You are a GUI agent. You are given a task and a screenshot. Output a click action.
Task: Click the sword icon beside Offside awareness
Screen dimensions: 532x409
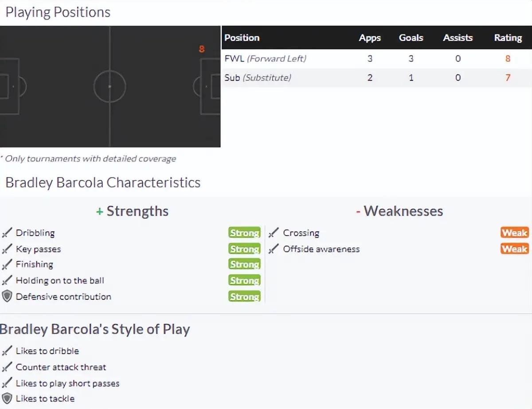pos(274,249)
